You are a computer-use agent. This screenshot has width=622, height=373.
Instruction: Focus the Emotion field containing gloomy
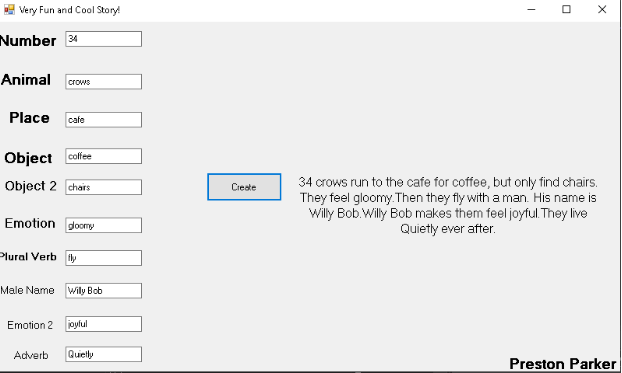[x=104, y=225]
